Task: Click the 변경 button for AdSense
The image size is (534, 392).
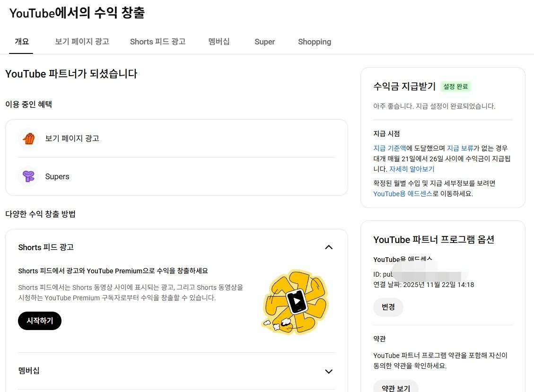Action: tap(388, 307)
